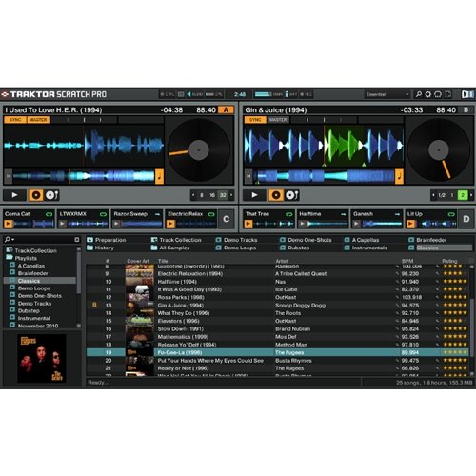Image resolution: width=476 pixels, height=476 pixels.
Task: Play the Coma Cat sample slot
Action: [9, 224]
